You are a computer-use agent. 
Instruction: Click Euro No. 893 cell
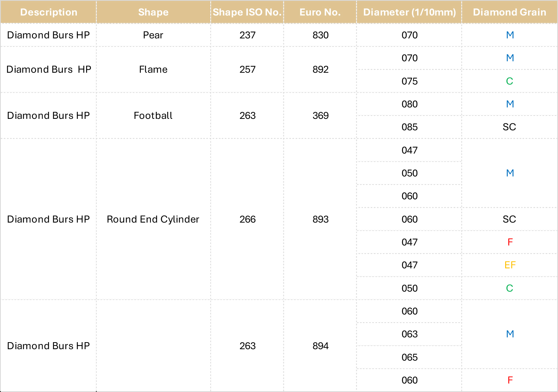(320, 219)
